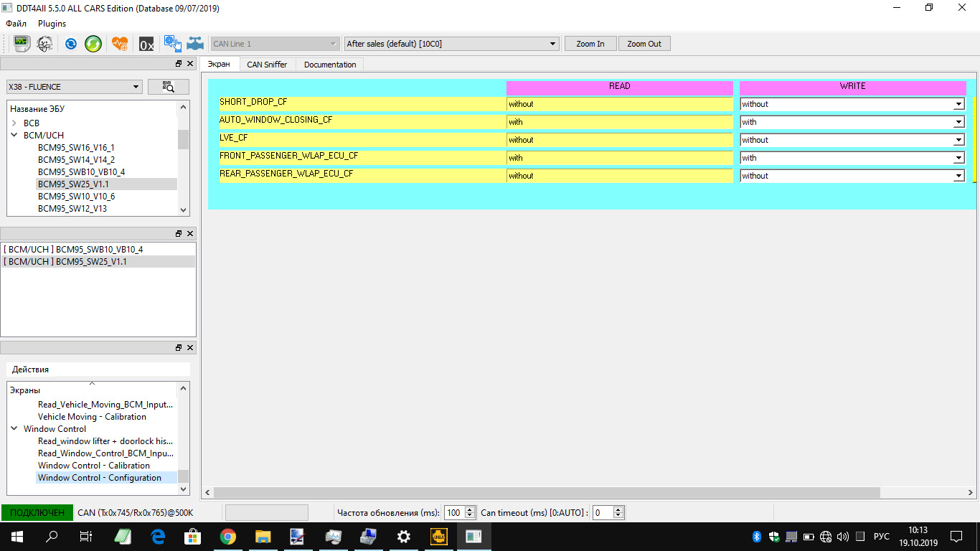This screenshot has height=551, width=980.
Task: Click the orange heart diagnostics icon
Action: [120, 44]
